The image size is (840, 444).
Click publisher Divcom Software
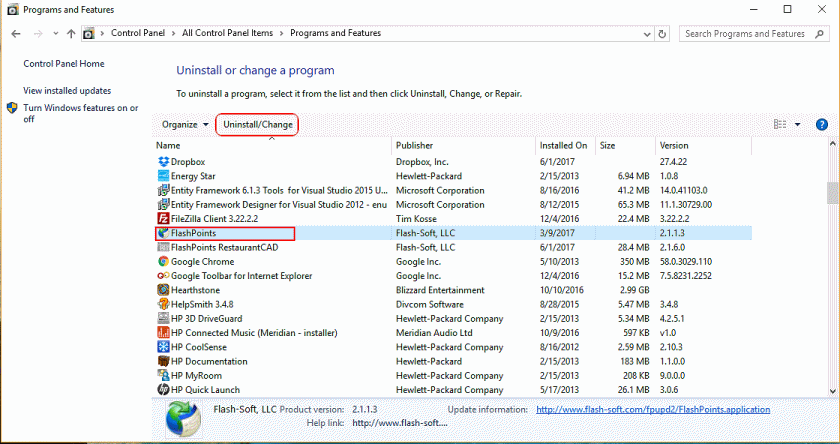click(430, 304)
